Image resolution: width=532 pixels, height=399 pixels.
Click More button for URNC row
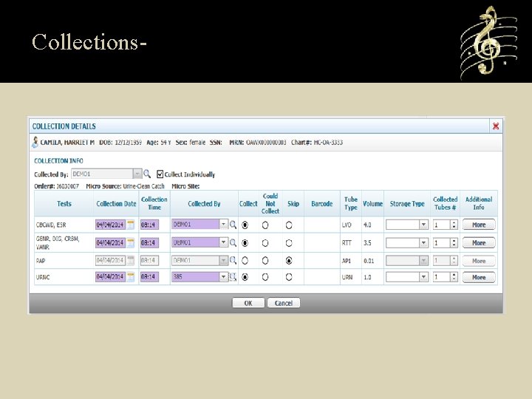(479, 277)
